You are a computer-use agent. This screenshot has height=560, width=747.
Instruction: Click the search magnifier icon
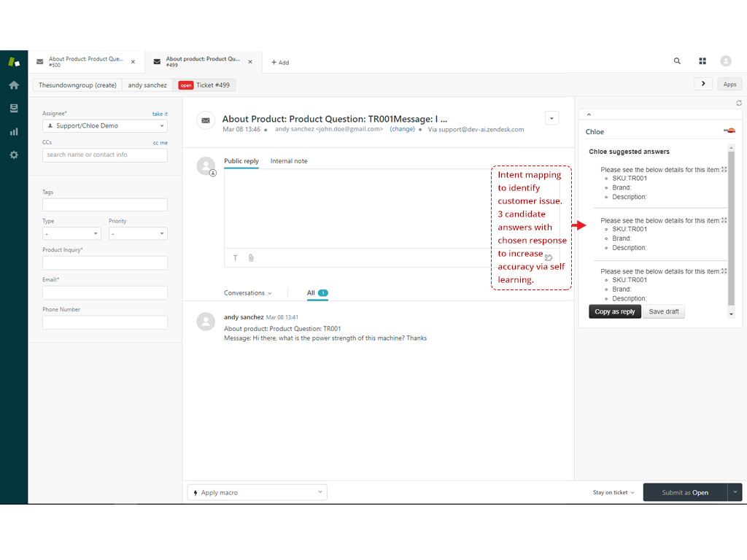(x=677, y=62)
